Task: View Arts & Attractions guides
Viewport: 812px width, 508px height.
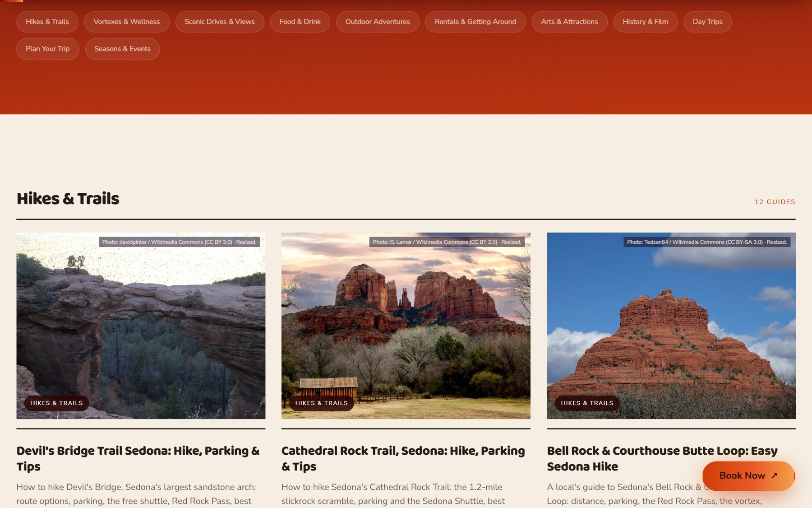Action: point(569,22)
